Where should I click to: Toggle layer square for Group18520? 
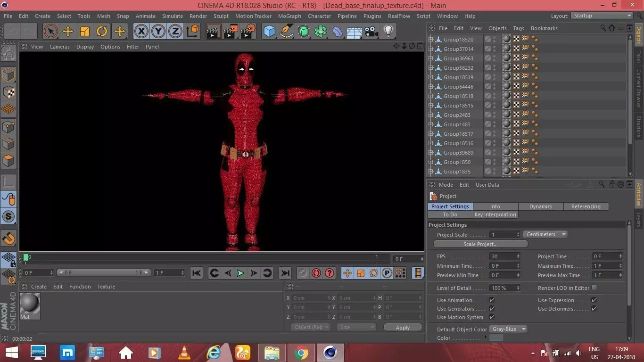click(487, 40)
